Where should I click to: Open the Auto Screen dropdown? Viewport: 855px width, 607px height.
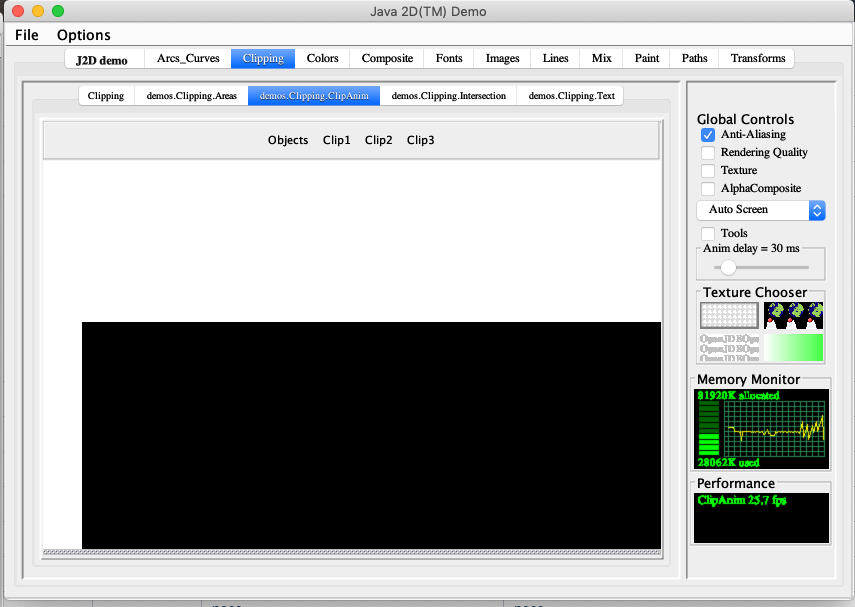click(760, 210)
